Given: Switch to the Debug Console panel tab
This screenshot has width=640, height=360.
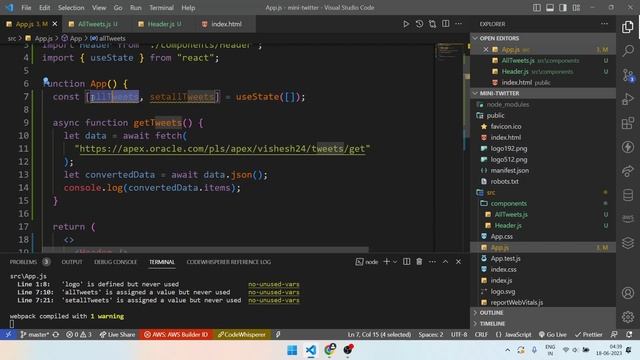Looking at the screenshot, I should pyautogui.click(x=115, y=262).
